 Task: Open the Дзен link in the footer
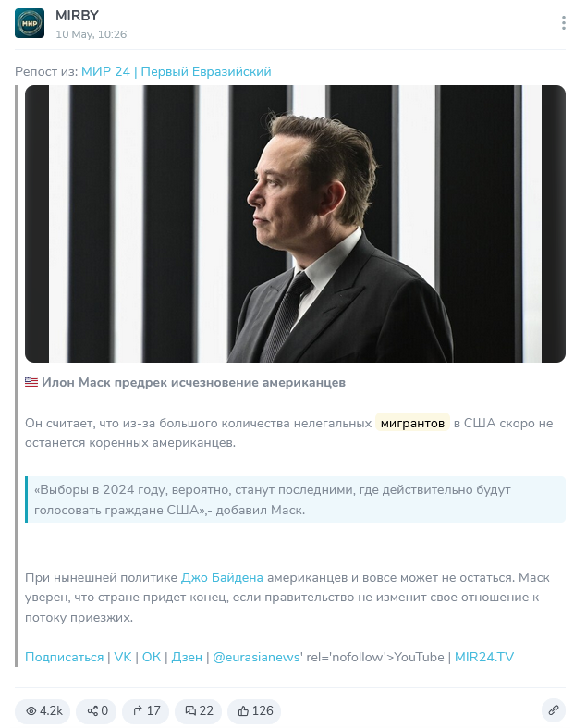187,657
